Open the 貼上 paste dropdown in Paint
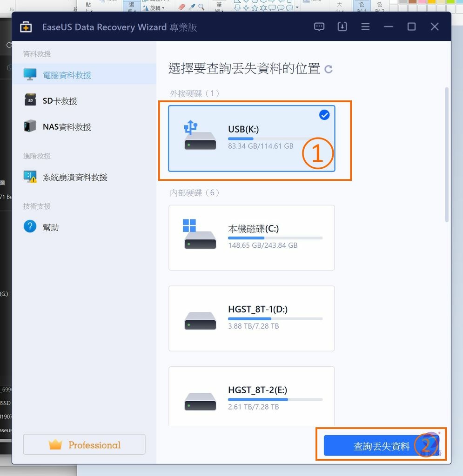463x476 pixels. coord(89,7)
